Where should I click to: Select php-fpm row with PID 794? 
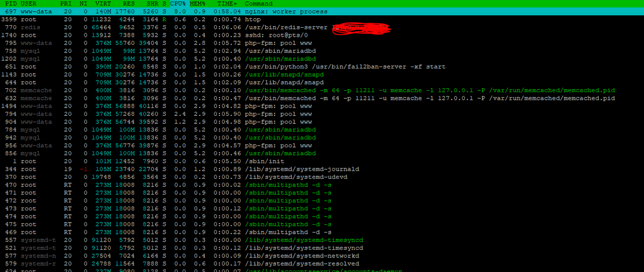pyautogui.click(x=322, y=114)
